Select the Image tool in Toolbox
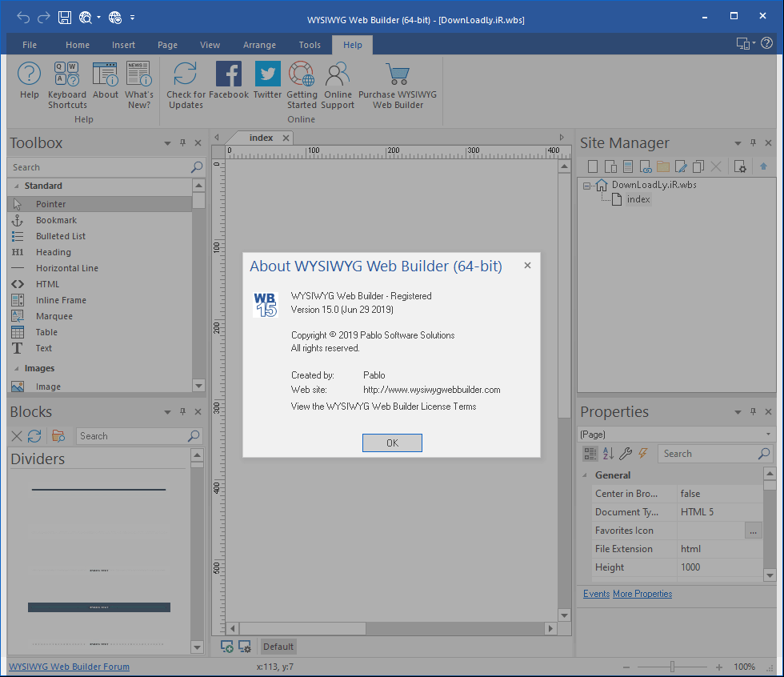Image resolution: width=784 pixels, height=677 pixels. pyautogui.click(x=99, y=387)
